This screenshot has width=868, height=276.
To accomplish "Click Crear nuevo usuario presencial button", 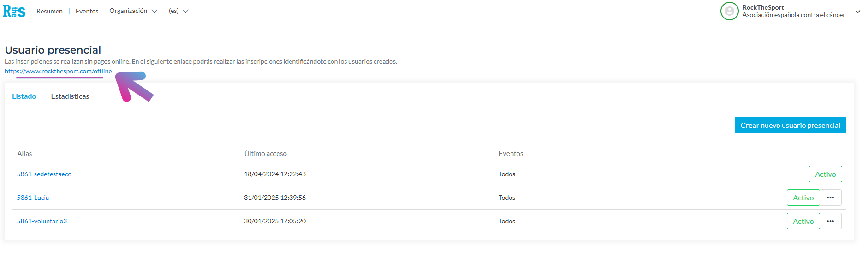I will [790, 125].
